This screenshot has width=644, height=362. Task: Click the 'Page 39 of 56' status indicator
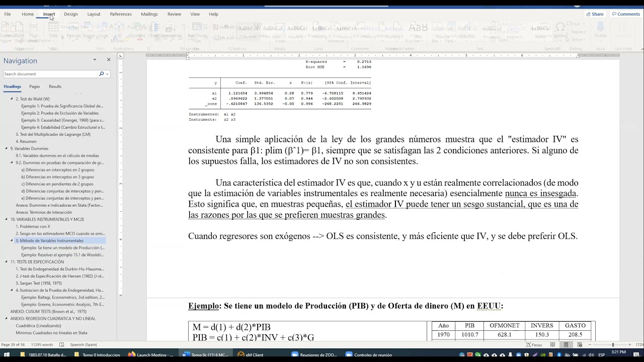click(x=13, y=344)
